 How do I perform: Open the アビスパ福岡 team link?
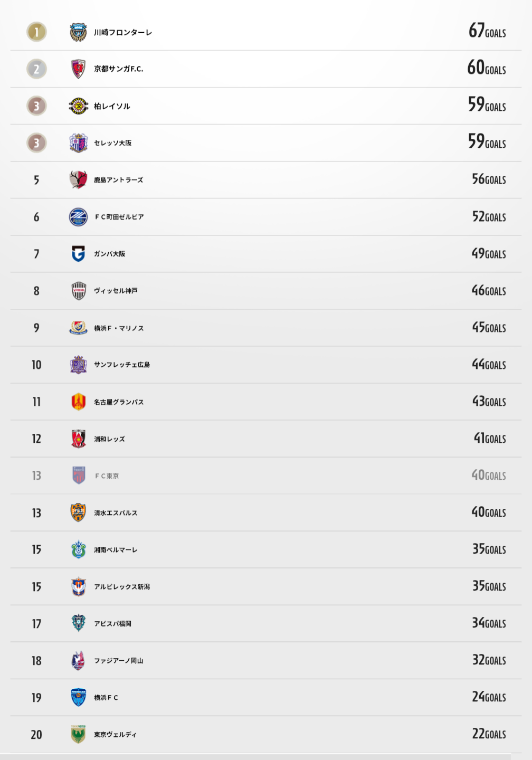pos(112,623)
